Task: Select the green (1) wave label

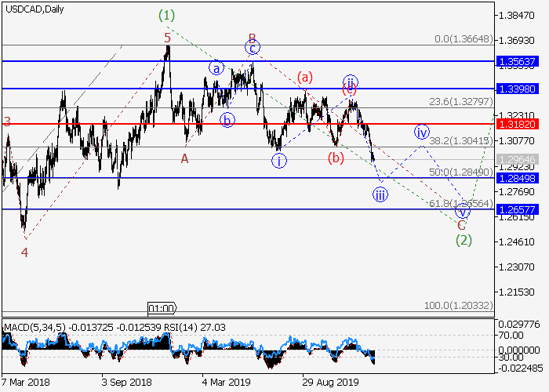Action: (166, 14)
